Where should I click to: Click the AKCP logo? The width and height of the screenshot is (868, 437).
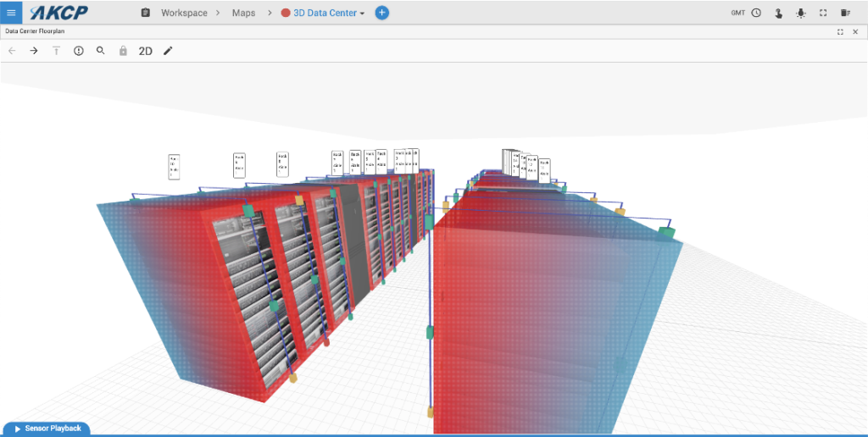[59, 12]
